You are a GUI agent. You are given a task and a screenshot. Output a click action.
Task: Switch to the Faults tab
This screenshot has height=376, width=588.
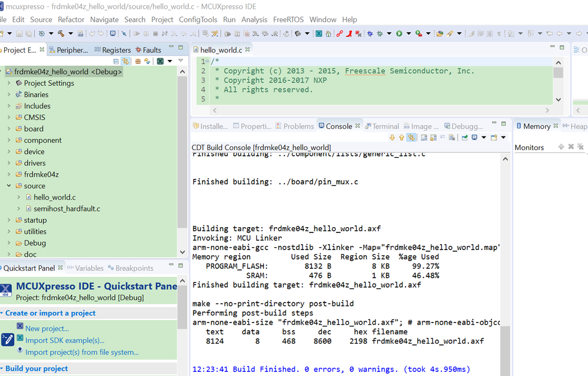coord(148,50)
